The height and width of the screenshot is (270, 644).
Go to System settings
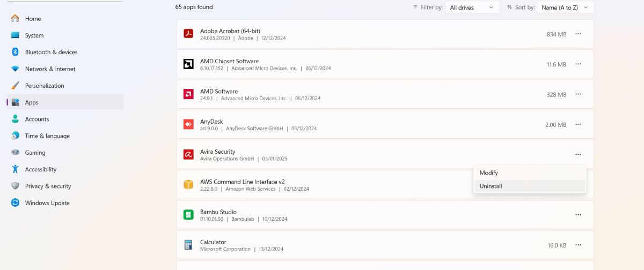pyautogui.click(x=65, y=35)
